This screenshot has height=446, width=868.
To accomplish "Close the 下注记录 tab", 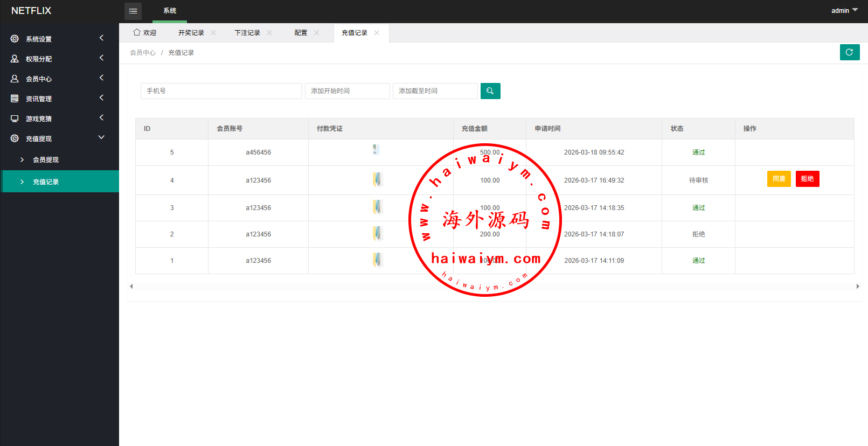I will (269, 33).
